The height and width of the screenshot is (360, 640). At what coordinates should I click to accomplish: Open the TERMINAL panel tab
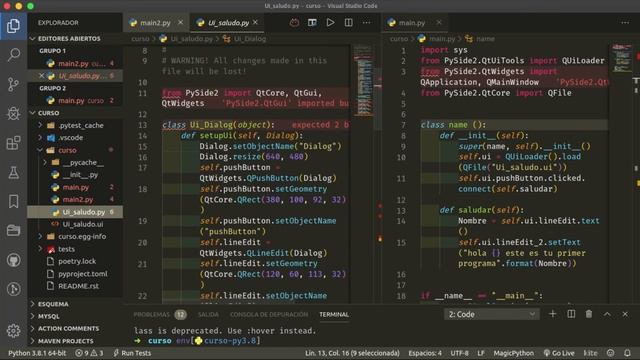click(334, 314)
